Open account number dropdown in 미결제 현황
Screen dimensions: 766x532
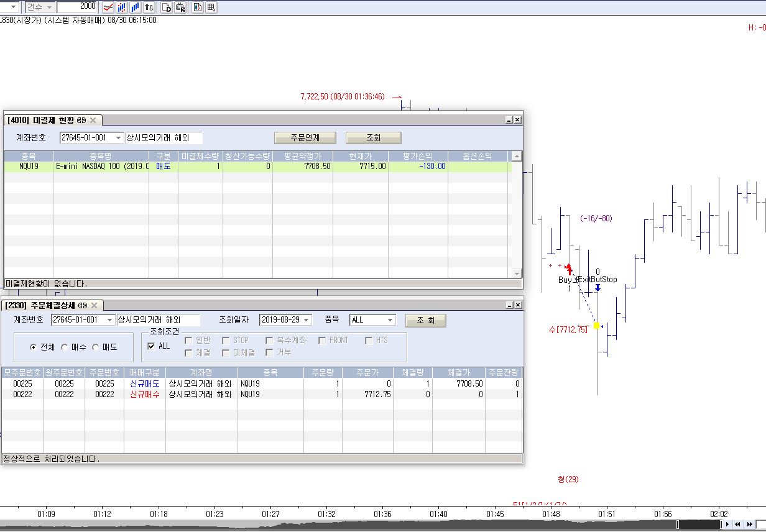coord(119,138)
